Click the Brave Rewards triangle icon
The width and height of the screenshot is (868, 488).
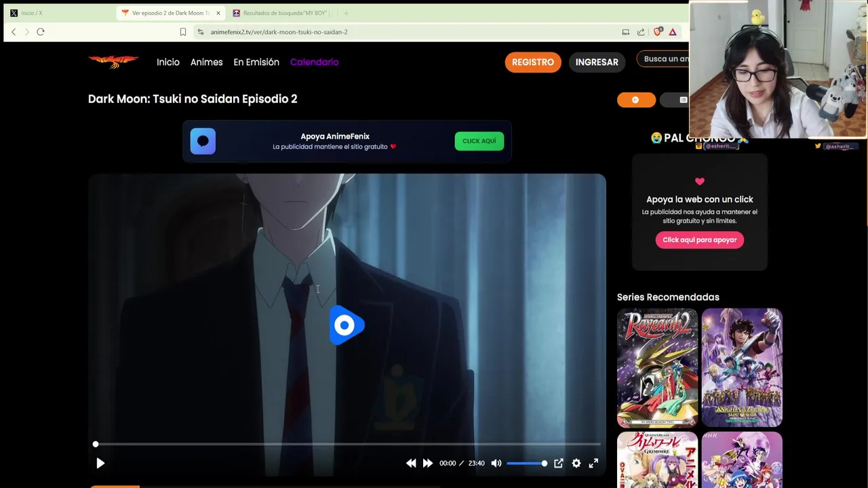click(x=673, y=32)
